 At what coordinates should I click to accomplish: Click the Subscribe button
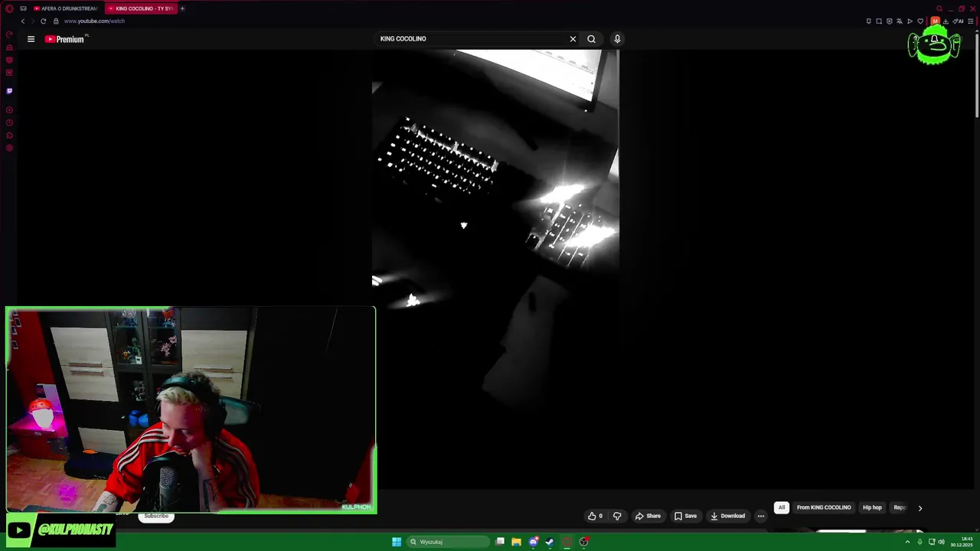click(156, 516)
